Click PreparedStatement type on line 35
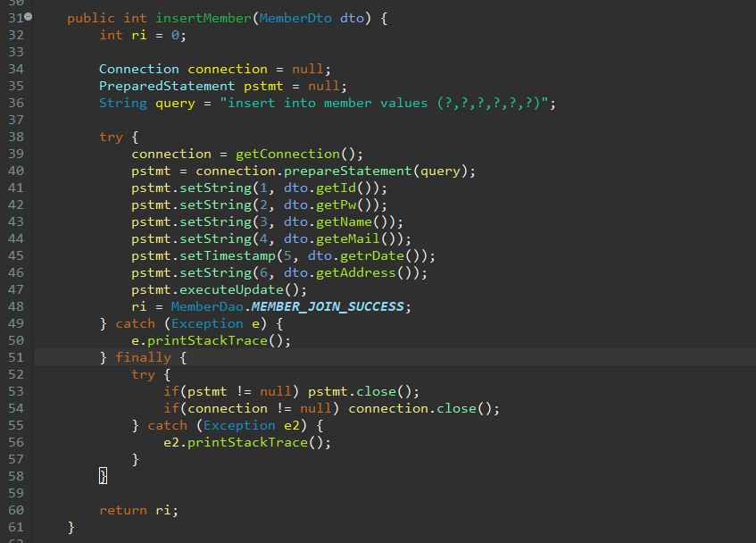This screenshot has width=756, height=543. pyautogui.click(x=167, y=87)
